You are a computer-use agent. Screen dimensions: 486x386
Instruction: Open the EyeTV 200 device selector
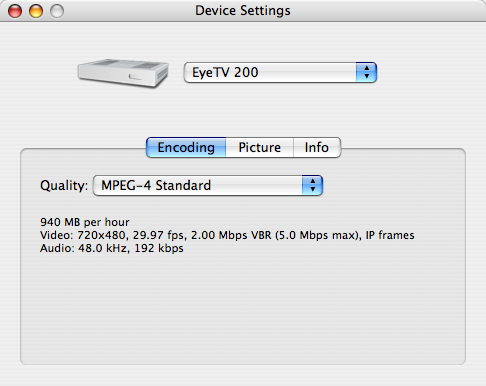coord(280,72)
